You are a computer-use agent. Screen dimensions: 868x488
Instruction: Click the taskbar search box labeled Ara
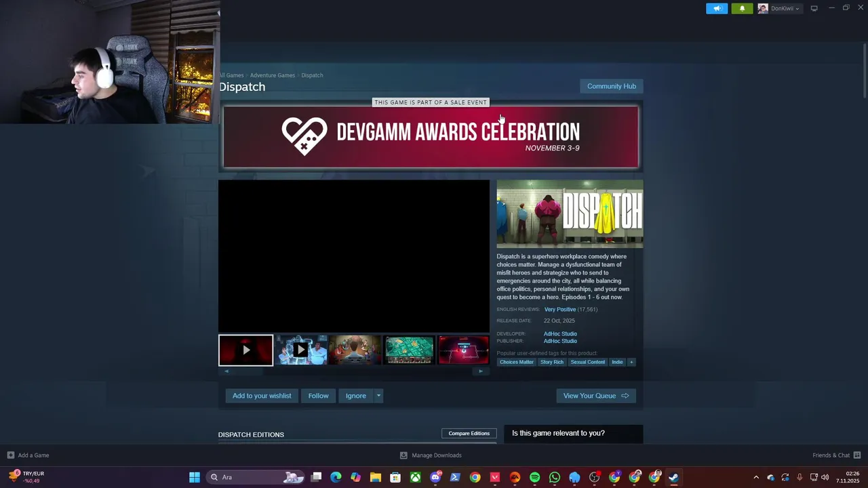(x=256, y=477)
